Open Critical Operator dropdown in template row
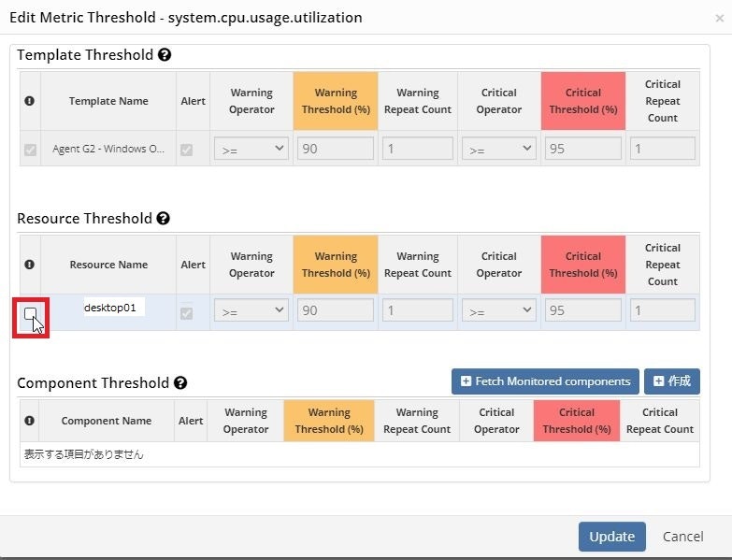The height and width of the screenshot is (560, 732). [498, 149]
